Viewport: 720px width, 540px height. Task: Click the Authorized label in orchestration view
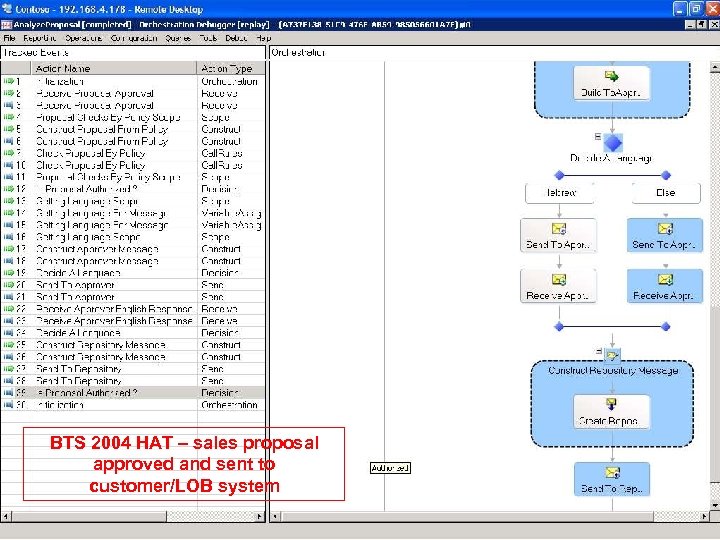pos(390,468)
